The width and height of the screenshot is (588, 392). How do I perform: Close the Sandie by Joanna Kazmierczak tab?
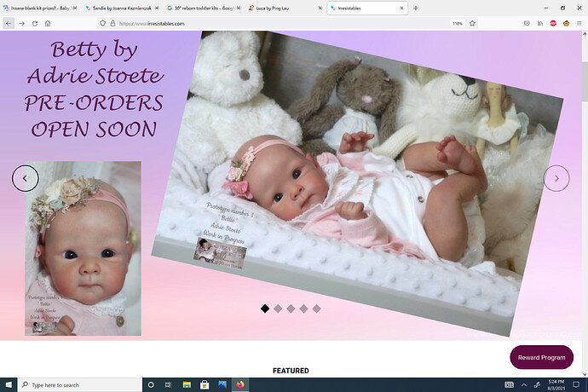[157, 8]
